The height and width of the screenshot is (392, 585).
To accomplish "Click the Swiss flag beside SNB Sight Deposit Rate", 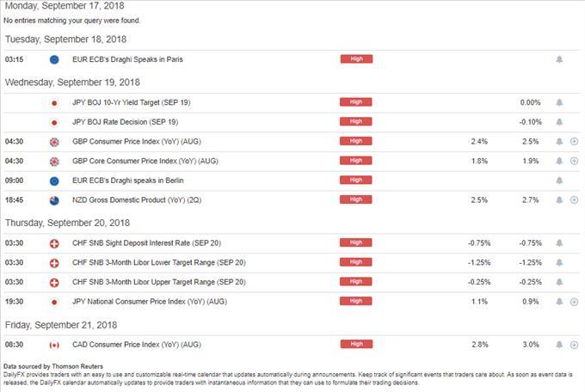I will 54,242.
